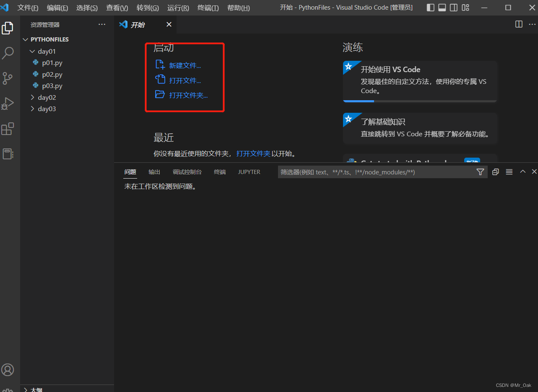Split the editor to the right
The image size is (538, 392).
[x=519, y=24]
